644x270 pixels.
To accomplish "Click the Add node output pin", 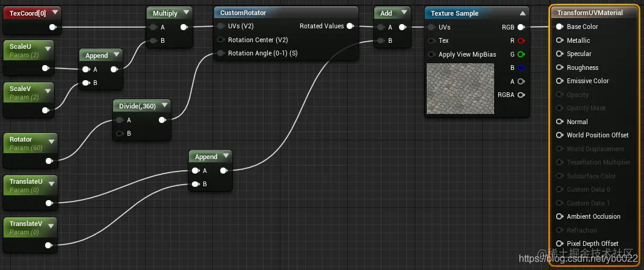I will pos(403,28).
